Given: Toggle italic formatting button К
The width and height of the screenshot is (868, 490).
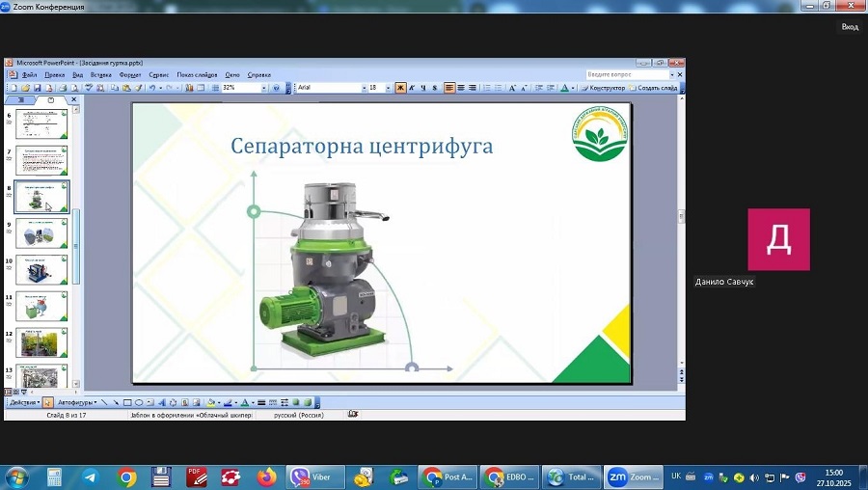Looking at the screenshot, I should pyautogui.click(x=412, y=88).
